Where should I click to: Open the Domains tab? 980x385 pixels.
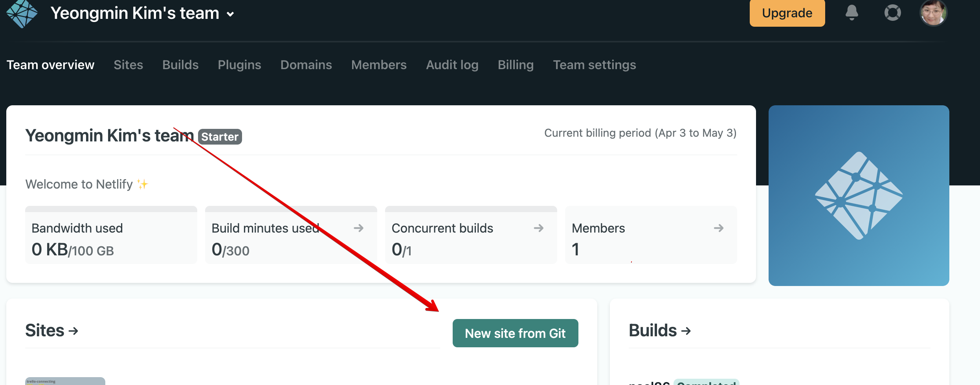click(306, 65)
